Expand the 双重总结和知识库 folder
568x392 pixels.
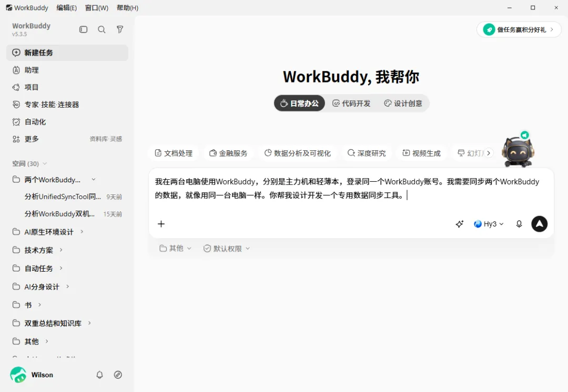pos(89,323)
